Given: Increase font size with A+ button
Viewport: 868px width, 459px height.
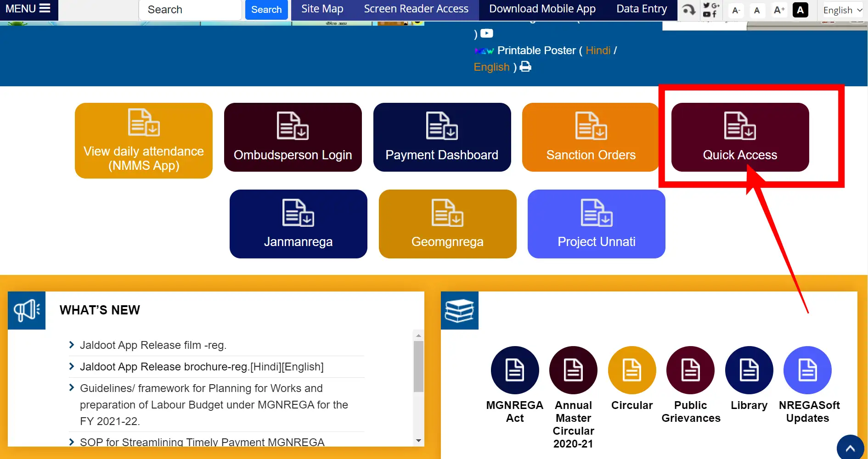Looking at the screenshot, I should (779, 10).
